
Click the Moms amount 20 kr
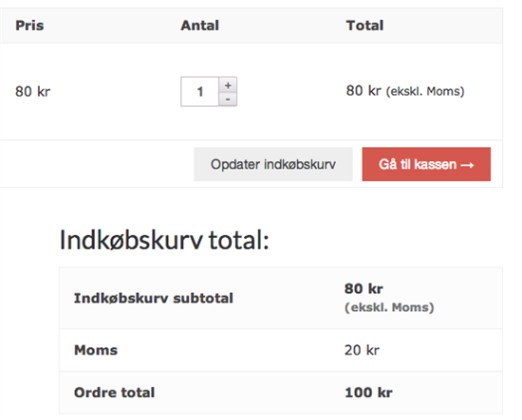362,350
